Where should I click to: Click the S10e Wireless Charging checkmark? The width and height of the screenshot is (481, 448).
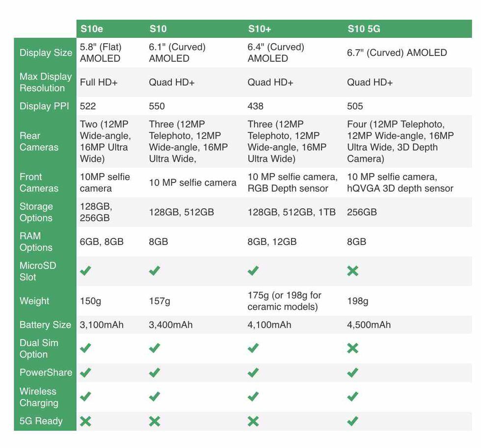(86, 396)
